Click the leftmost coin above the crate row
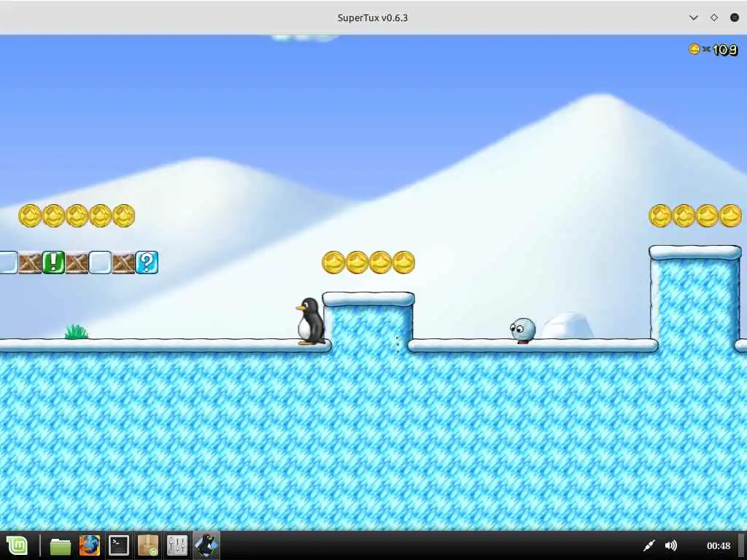747x560 pixels. pos(30,216)
